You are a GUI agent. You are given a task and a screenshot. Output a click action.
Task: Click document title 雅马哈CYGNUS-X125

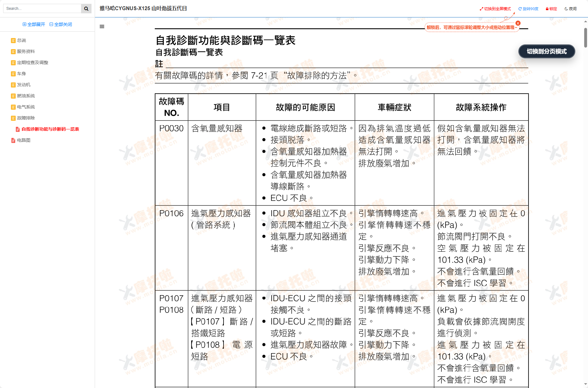point(143,8)
